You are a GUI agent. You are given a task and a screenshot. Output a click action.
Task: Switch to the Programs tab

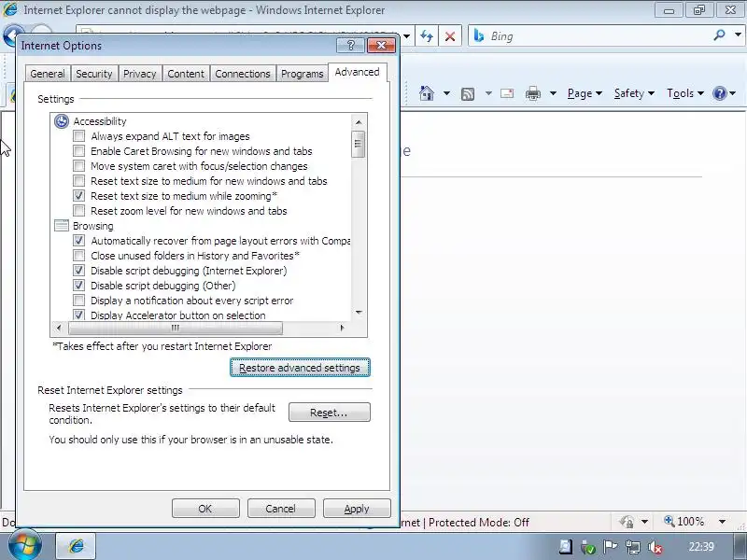302,74
